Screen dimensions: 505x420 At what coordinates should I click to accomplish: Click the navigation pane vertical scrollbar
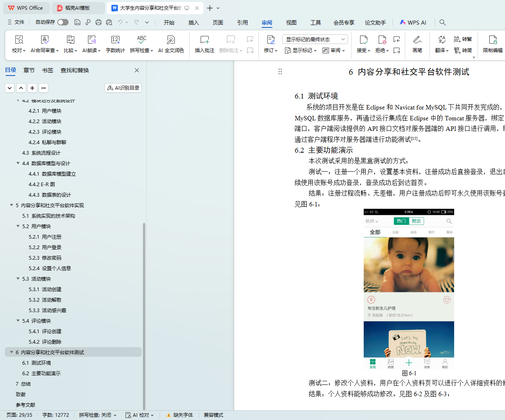coord(144,315)
